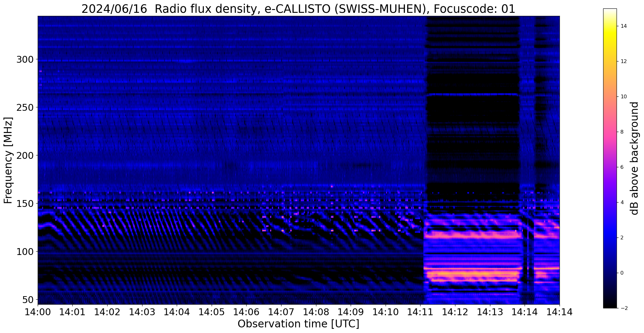Click the colorbar tick label −2
Viewport: 644px width, 333px height.
[623, 308]
